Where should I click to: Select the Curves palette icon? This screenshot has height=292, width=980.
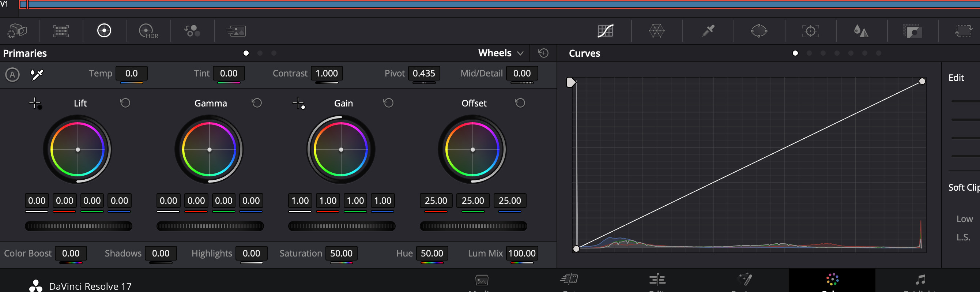605,30
